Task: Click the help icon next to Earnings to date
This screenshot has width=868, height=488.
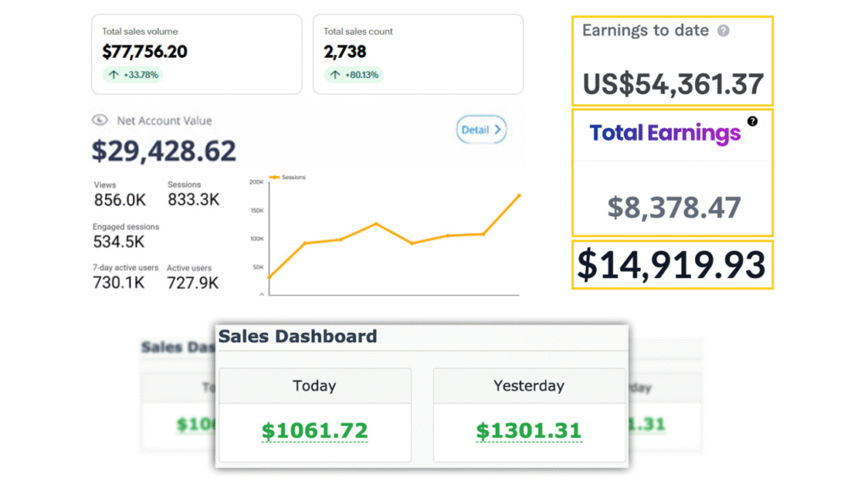Action: 723,31
